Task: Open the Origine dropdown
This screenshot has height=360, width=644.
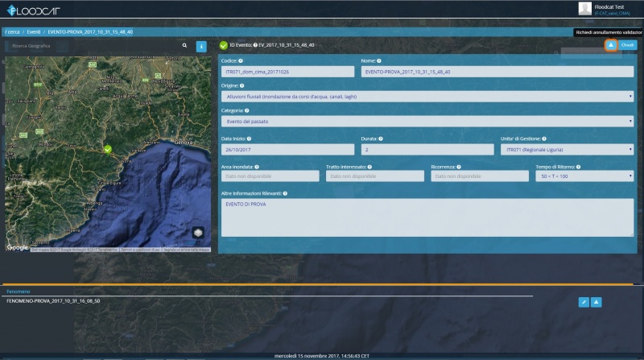Action: 427,97
